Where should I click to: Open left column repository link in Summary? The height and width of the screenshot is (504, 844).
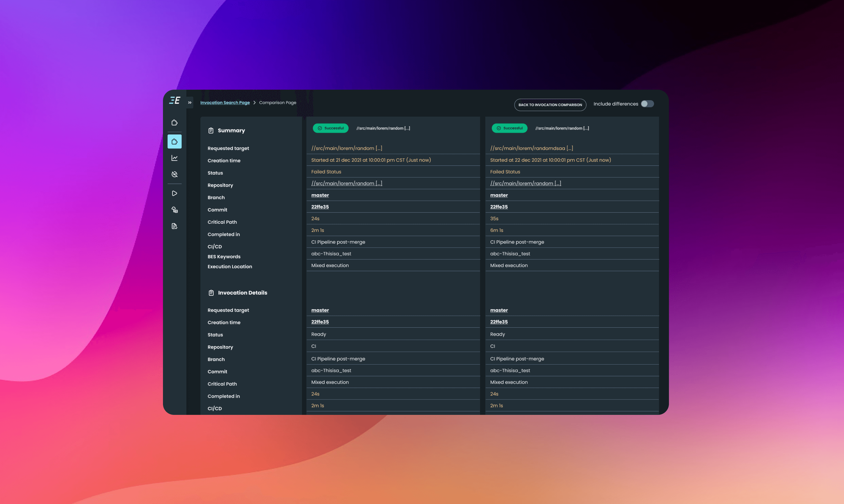pyautogui.click(x=346, y=183)
